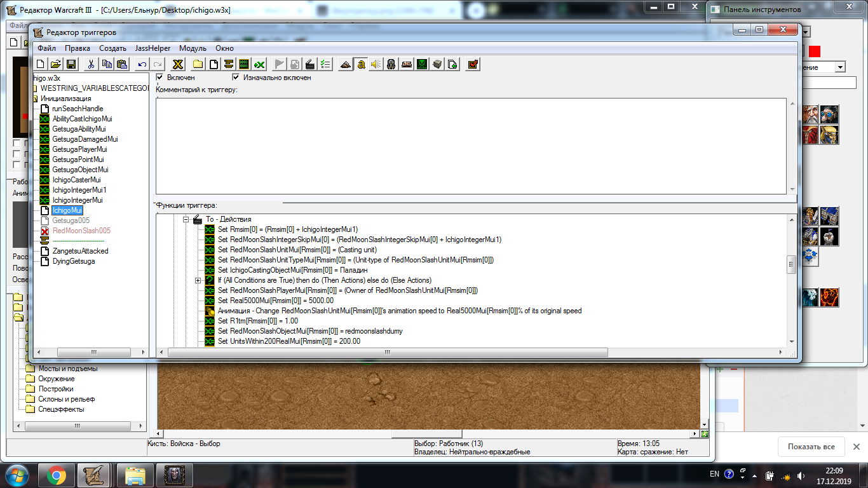Open the Создать menu
This screenshot has height=488, width=868.
point(113,48)
